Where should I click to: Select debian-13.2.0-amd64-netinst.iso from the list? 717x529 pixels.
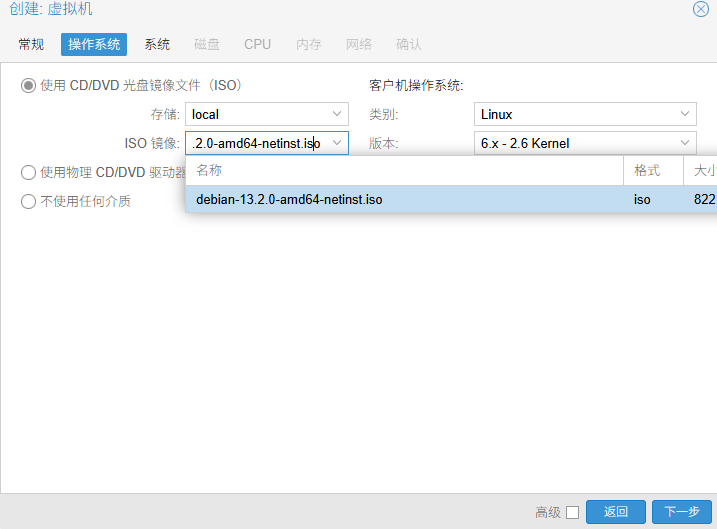pyautogui.click(x=289, y=199)
